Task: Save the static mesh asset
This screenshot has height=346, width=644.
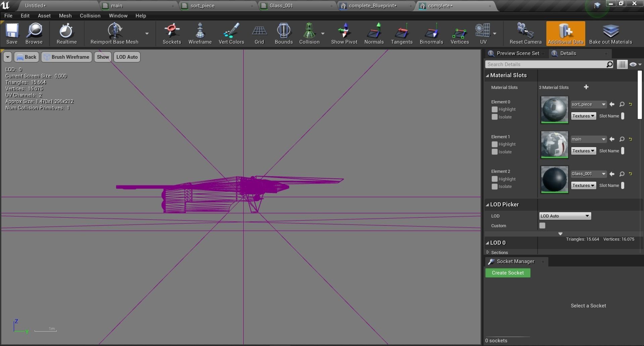Action: click(x=12, y=34)
